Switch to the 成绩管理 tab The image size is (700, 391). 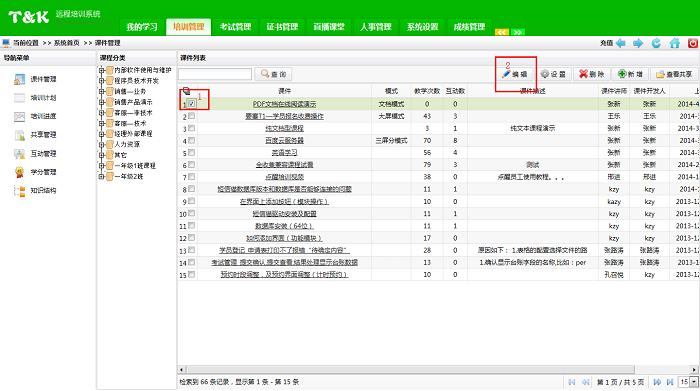(469, 27)
